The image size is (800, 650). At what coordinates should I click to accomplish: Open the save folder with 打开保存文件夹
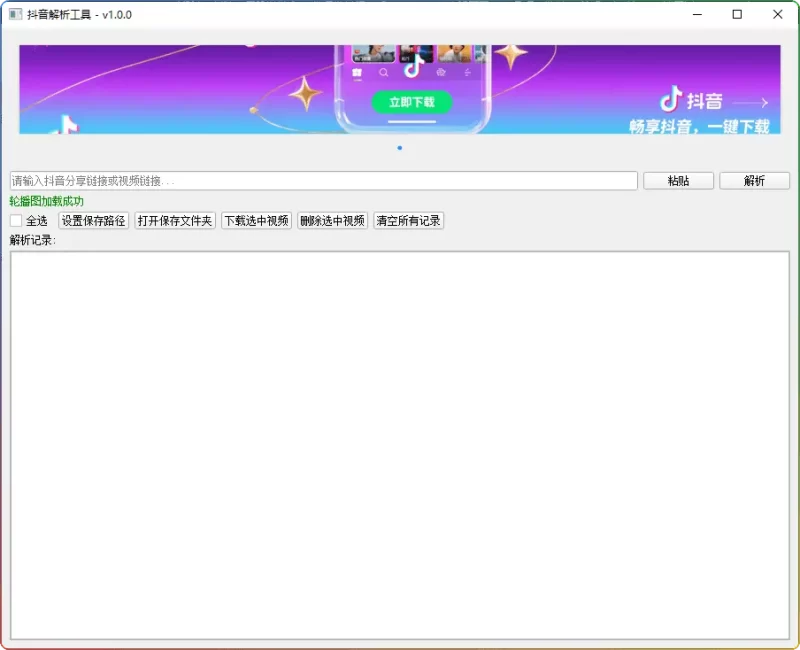click(x=174, y=220)
